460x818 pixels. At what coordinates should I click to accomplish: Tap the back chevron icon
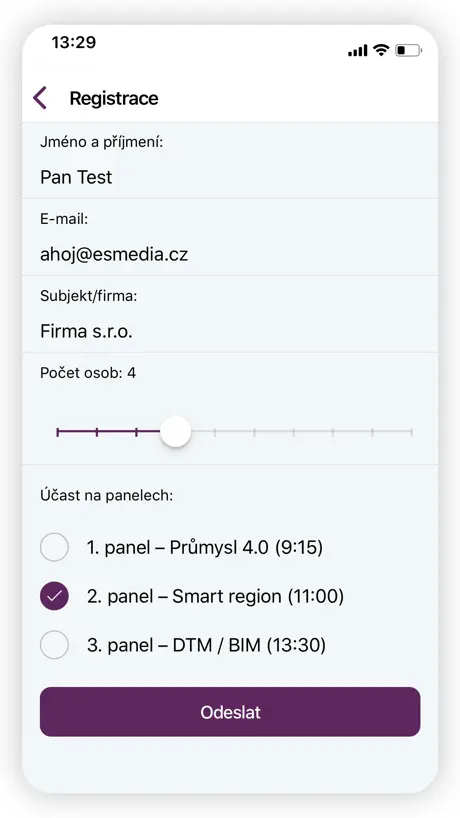click(x=40, y=98)
